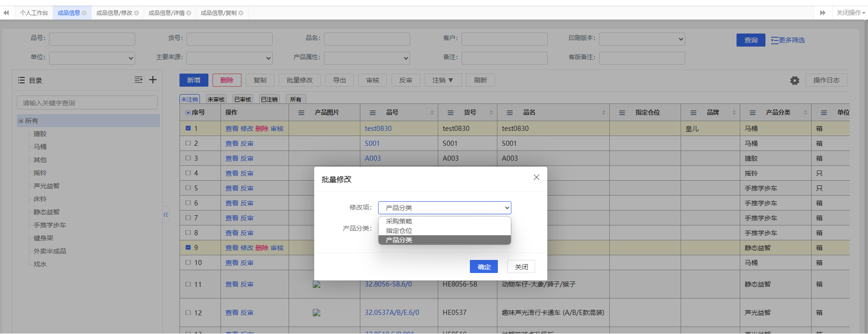868x334 pixels.
Task: Collapse the 所有 tree node
Action: point(21,121)
